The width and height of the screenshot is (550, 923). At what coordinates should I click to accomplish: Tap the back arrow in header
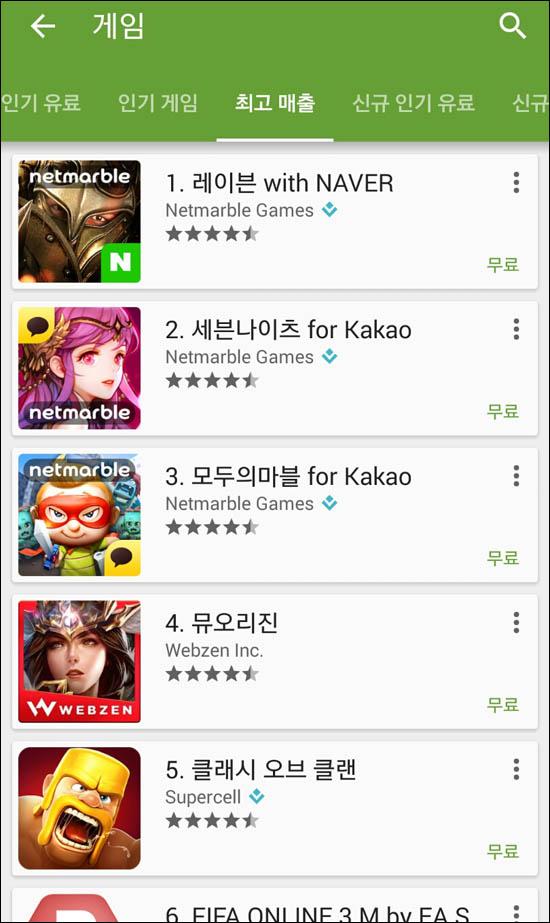pyautogui.click(x=43, y=26)
